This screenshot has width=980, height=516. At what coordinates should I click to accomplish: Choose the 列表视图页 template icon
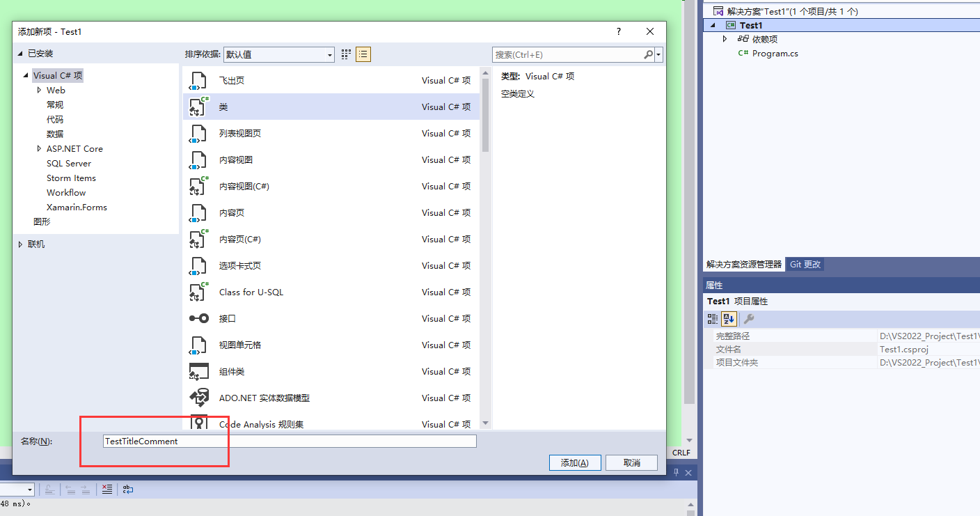(198, 134)
